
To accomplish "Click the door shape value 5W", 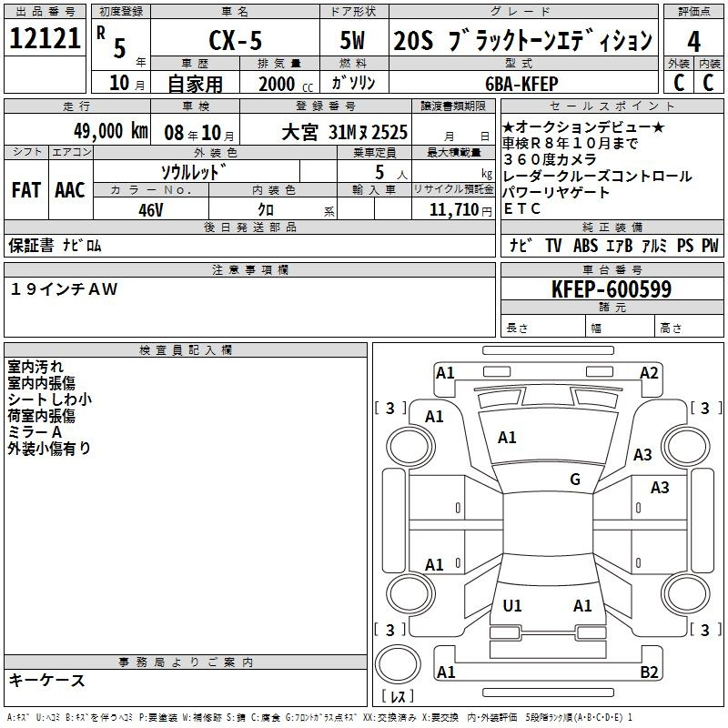I will (x=352, y=40).
